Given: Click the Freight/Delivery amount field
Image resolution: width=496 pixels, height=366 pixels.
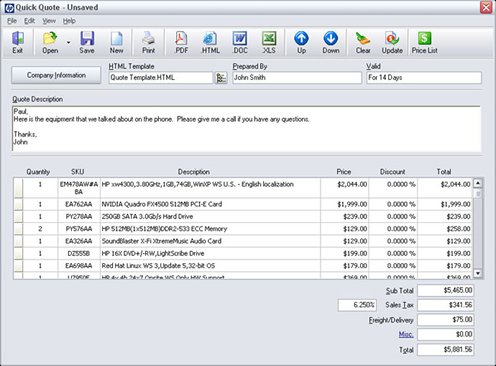Looking at the screenshot, I should click(x=446, y=320).
